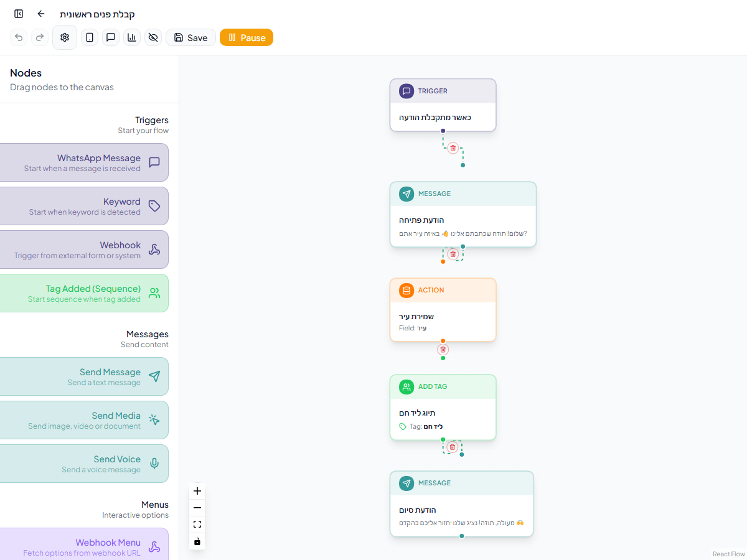Toggle the crossed-out eye visibility icon

tap(153, 37)
